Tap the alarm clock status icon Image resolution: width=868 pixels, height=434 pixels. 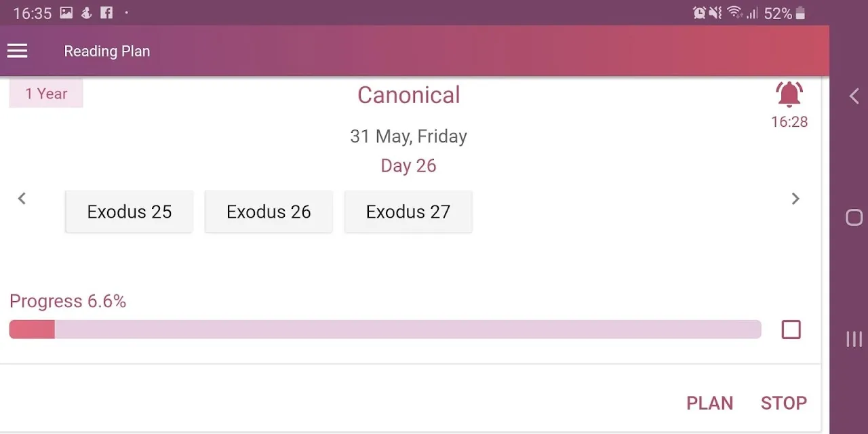699,13
